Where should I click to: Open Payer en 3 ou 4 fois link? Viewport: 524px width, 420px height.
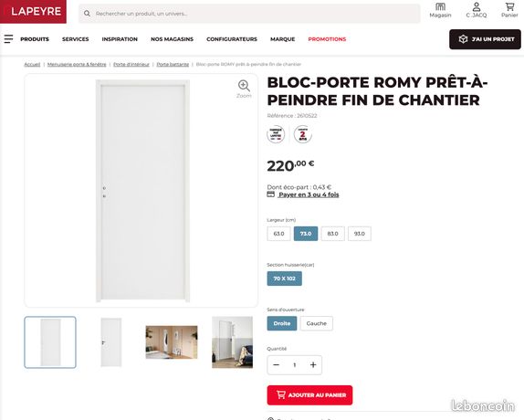point(309,194)
